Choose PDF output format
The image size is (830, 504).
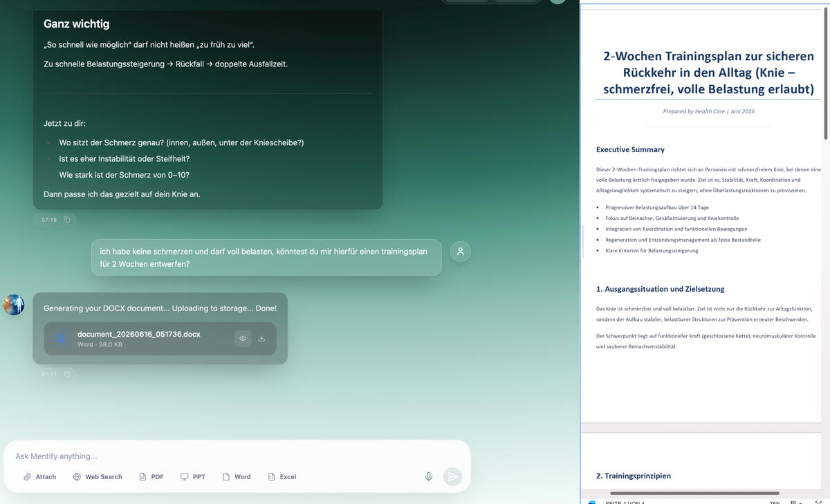(x=151, y=477)
